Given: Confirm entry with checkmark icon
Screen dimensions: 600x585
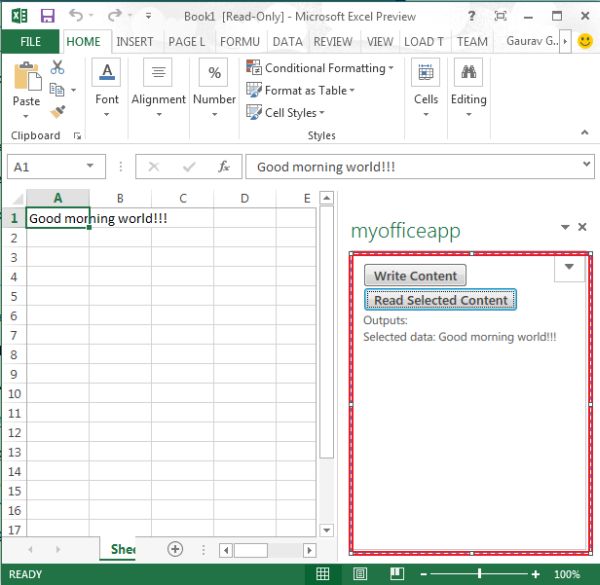Looking at the screenshot, I should pyautogui.click(x=189, y=166).
